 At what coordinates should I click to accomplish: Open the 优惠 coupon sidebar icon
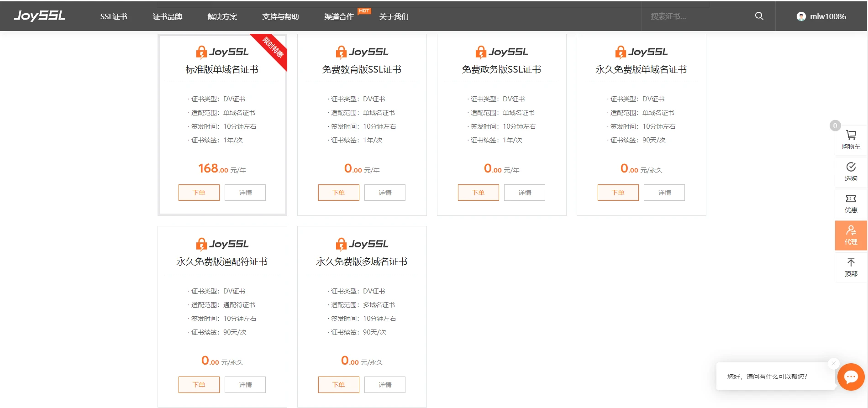click(x=851, y=204)
